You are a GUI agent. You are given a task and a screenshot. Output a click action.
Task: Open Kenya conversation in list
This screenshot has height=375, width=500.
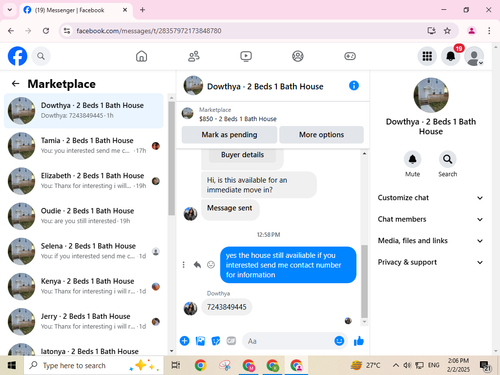(x=84, y=286)
